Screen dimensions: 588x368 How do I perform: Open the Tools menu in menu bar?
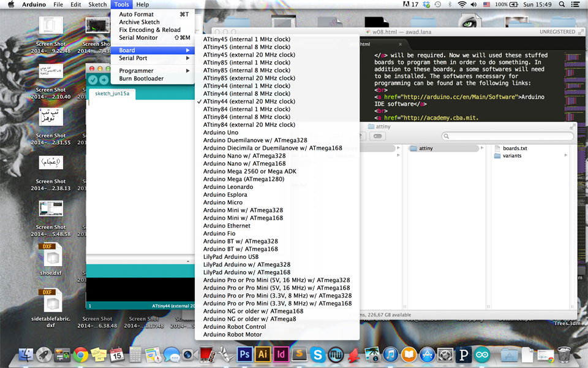point(121,4)
